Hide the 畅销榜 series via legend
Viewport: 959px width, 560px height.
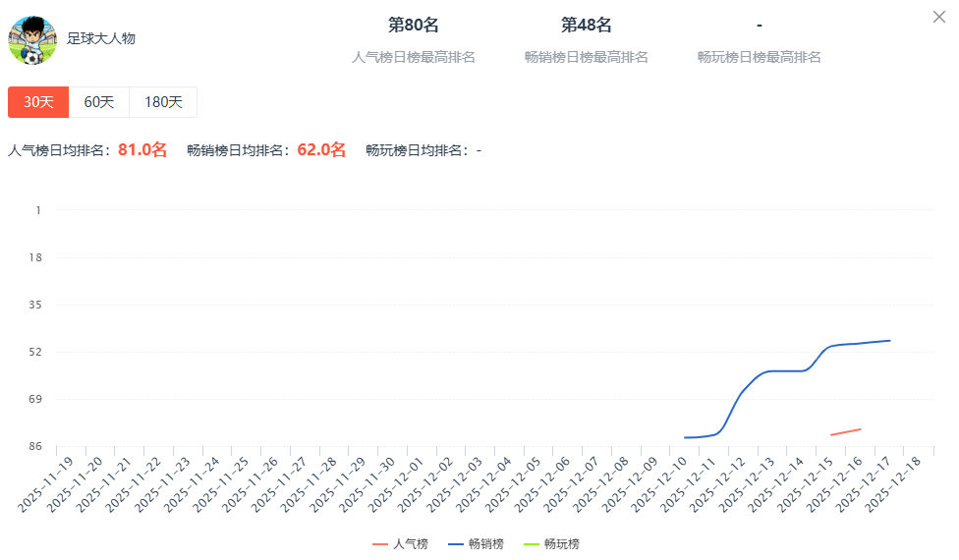(x=476, y=544)
